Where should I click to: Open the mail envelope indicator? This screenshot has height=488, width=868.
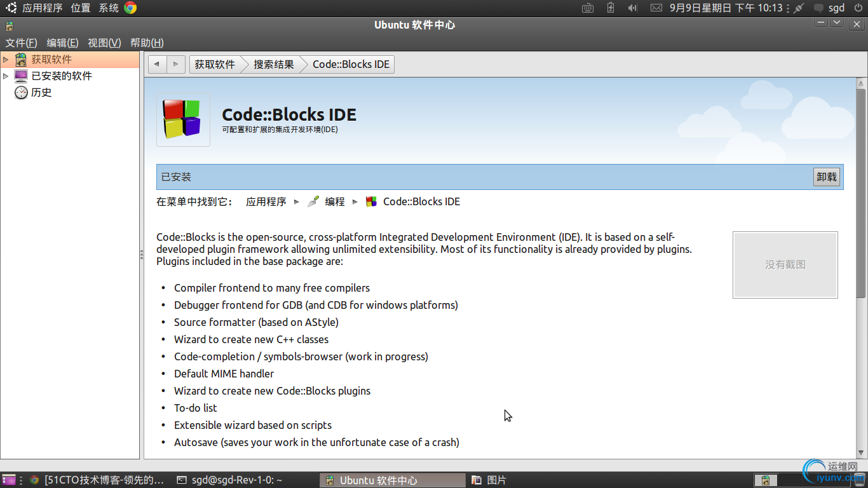coord(657,8)
